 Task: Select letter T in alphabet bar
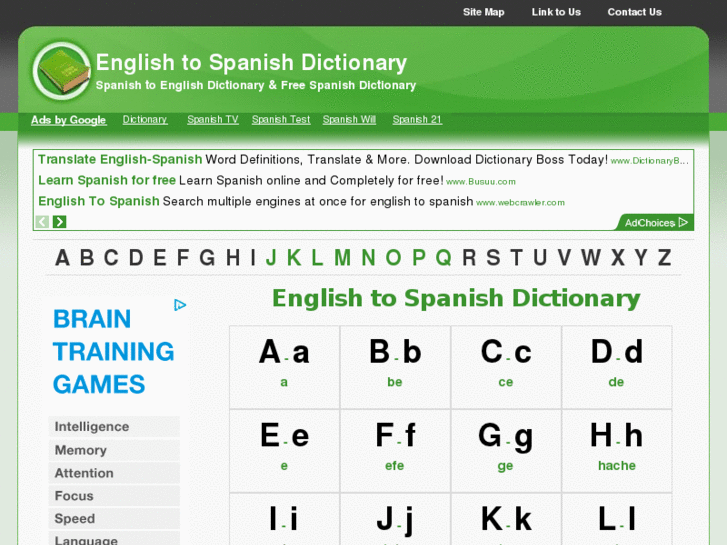click(x=517, y=257)
